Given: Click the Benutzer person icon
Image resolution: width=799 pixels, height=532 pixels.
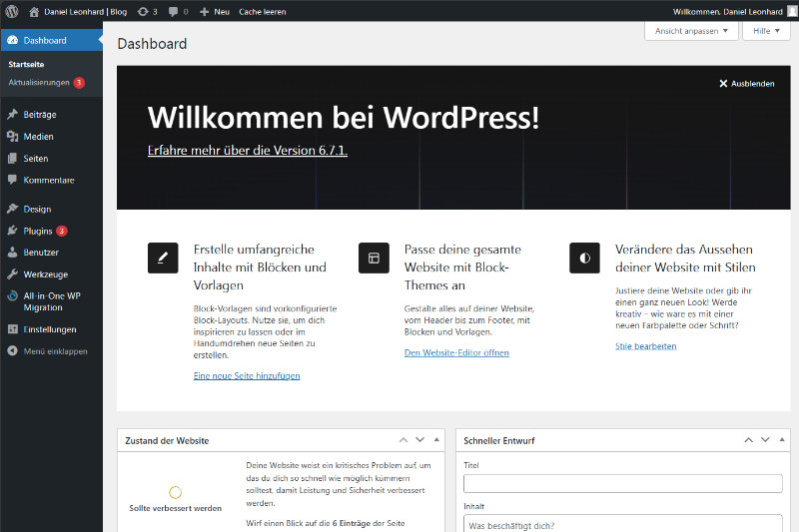Looking at the screenshot, I should tap(13, 252).
